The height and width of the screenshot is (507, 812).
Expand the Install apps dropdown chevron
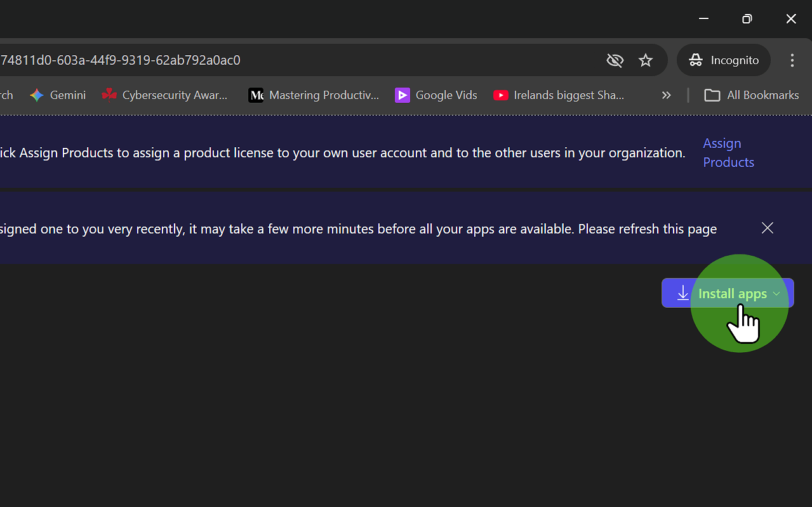[776, 293]
